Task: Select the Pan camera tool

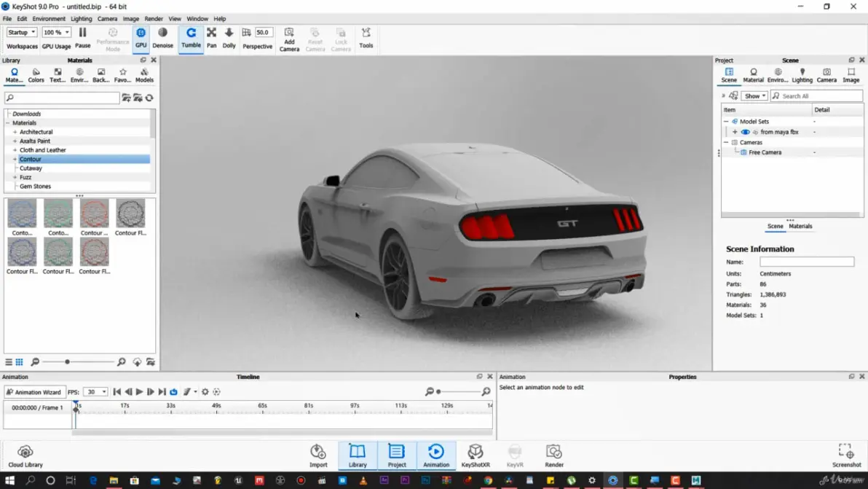Action: tap(211, 38)
